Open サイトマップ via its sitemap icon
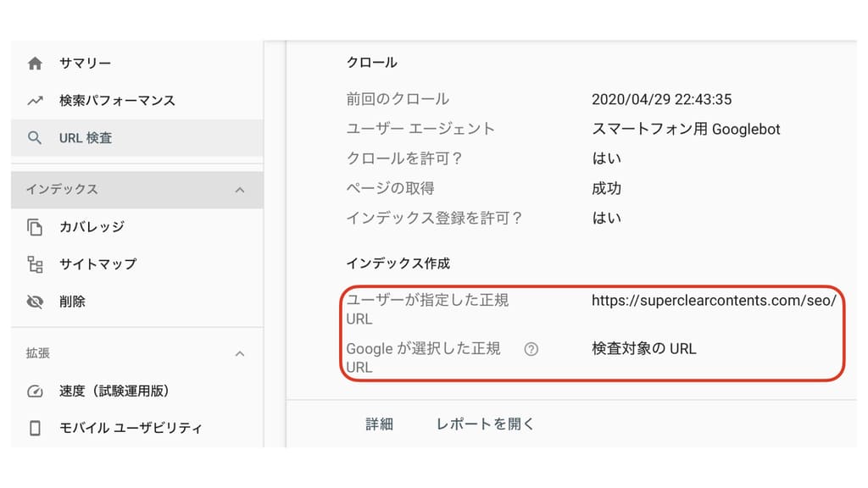The image size is (868, 488). tap(36, 263)
